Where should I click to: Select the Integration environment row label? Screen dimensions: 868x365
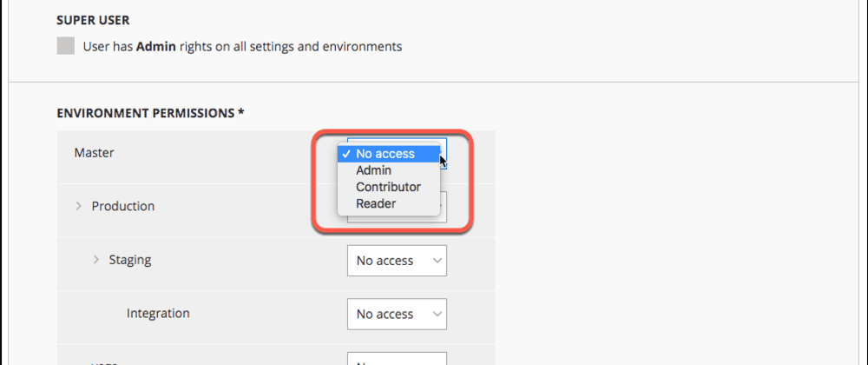pos(158,313)
